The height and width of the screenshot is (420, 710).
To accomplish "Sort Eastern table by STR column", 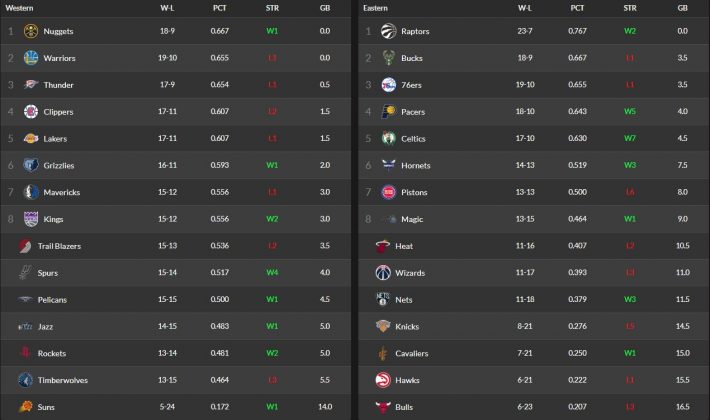I will tap(629, 7).
